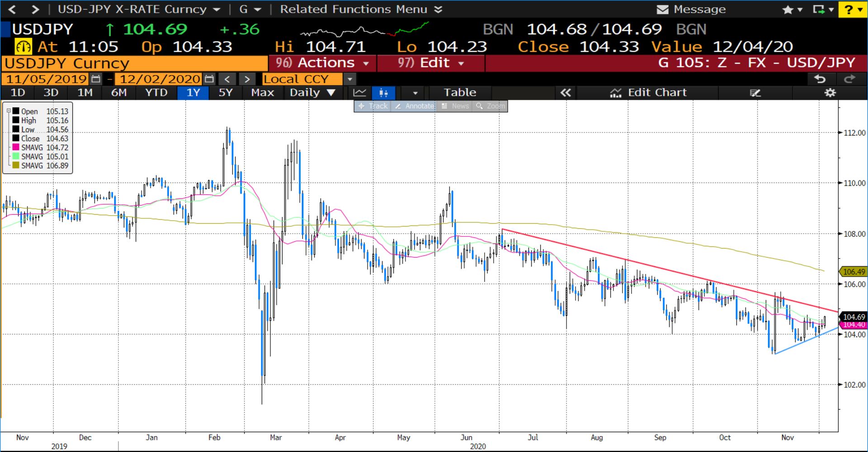Switch to line chart type
Image resolution: width=868 pixels, height=452 pixels.
click(x=359, y=93)
